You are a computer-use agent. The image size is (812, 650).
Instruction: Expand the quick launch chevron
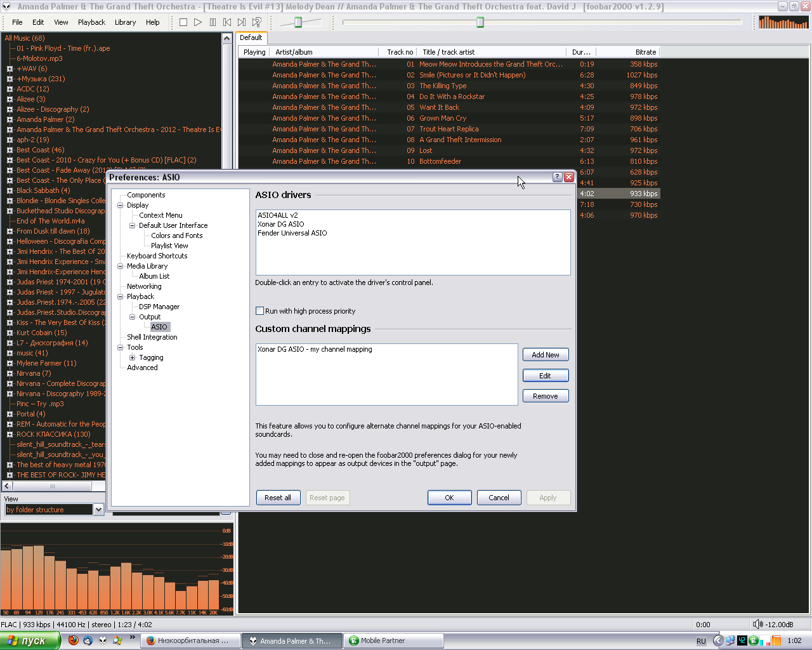tap(132, 637)
